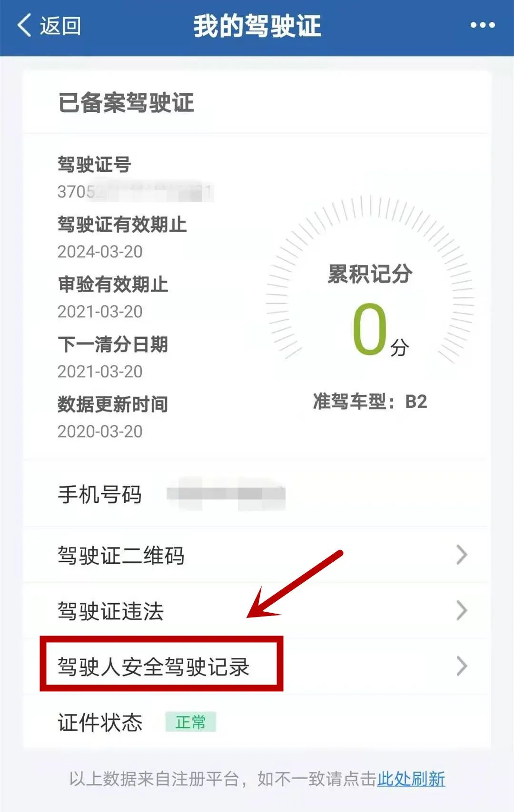Expand the 驾驶证违法 chevron
514x812 pixels.
point(462,610)
